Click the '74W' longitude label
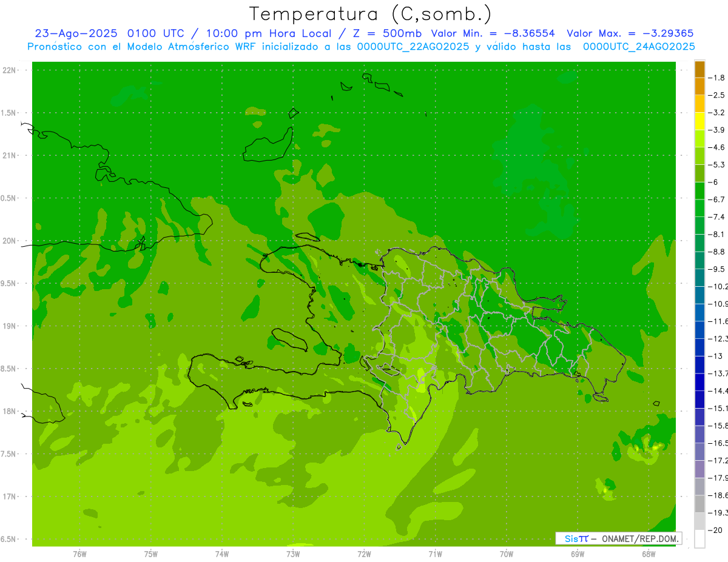Screen dimensions: 728x562 click(x=221, y=554)
